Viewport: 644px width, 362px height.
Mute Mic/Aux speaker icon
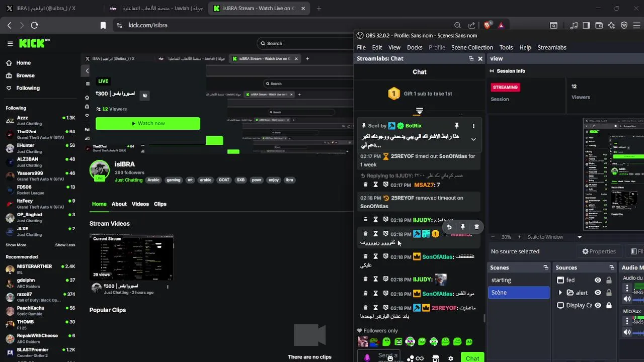pyautogui.click(x=627, y=332)
